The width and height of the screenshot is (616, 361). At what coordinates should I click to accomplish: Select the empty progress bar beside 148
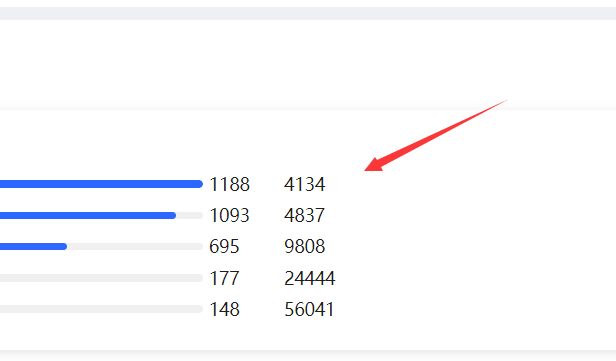[x=101, y=309]
